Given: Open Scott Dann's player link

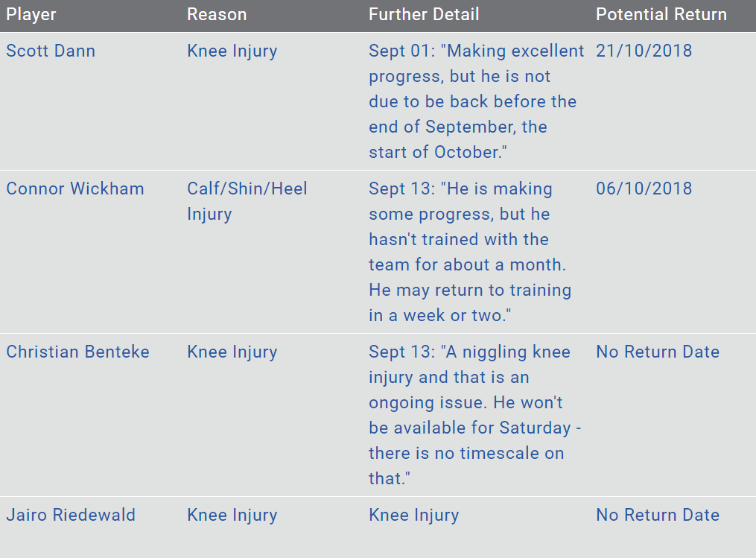Looking at the screenshot, I should coord(51,51).
